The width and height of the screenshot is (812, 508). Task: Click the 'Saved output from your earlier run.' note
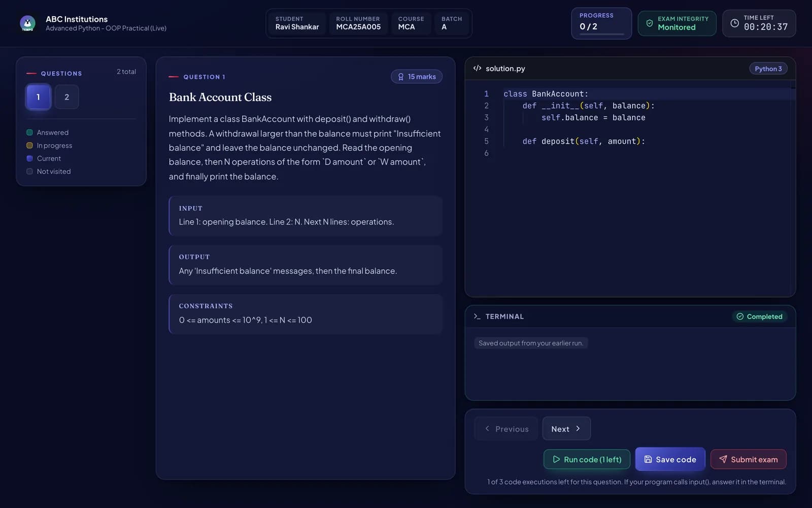(531, 343)
